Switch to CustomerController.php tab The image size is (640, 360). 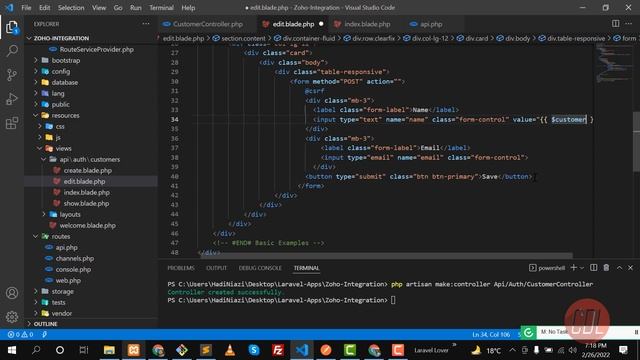tap(208, 24)
